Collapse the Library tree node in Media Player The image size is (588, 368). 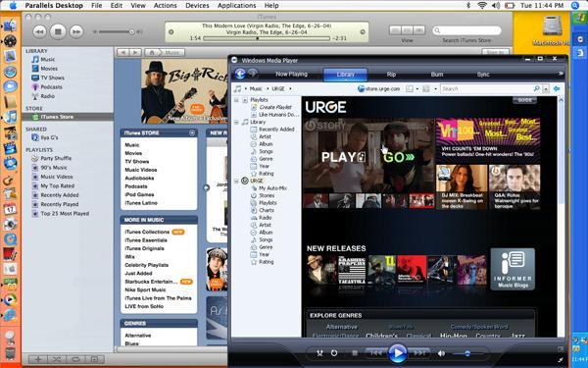(236, 122)
